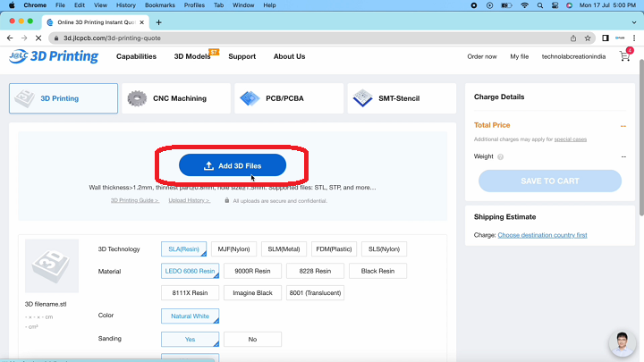Switch to the CNC Machining tab
Screen dimensions: 644x362
[176, 98]
